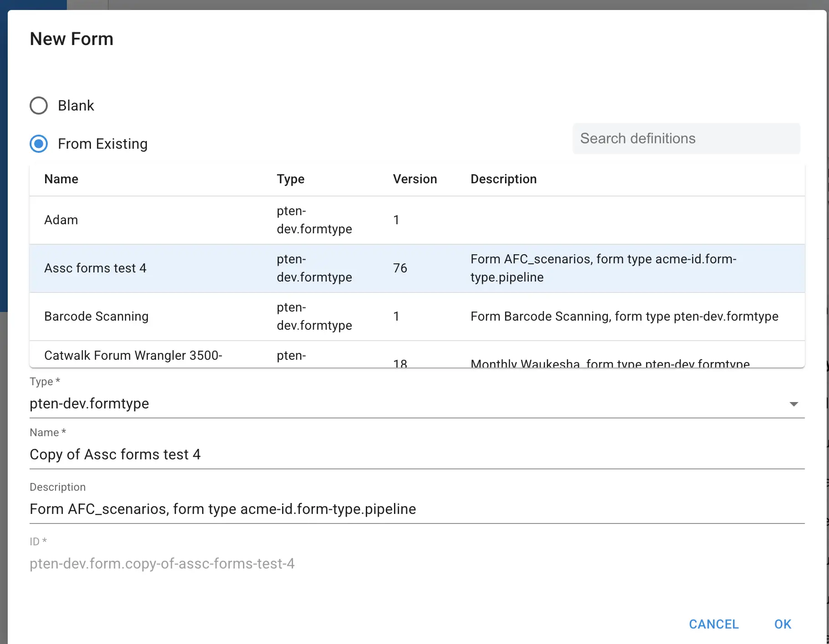829x644 pixels.
Task: Choose the Barcode Scanning form row
Action: 96,317
